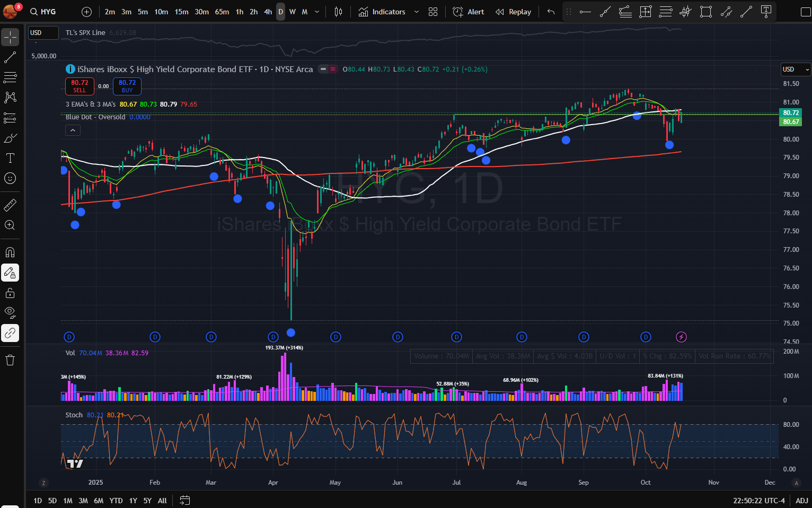Start bar Replay mode
Image resolution: width=812 pixels, height=508 pixels.
513,12
